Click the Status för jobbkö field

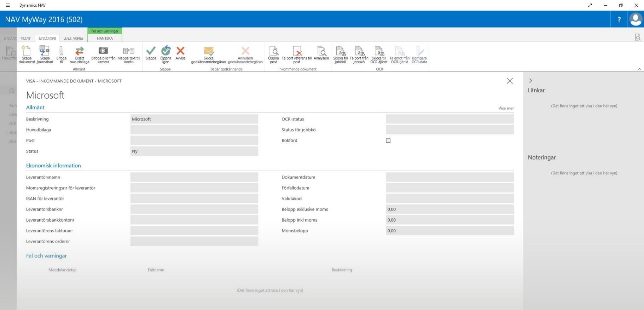click(450, 130)
